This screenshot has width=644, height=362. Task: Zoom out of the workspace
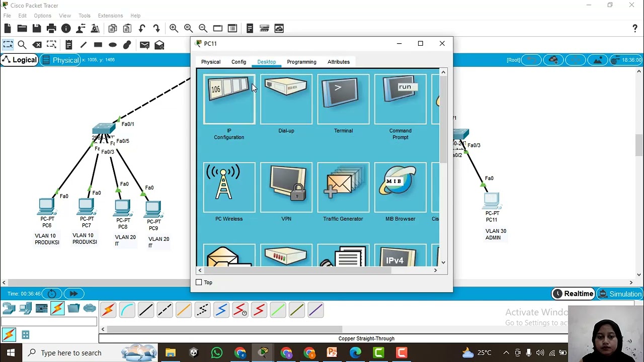[x=203, y=29]
